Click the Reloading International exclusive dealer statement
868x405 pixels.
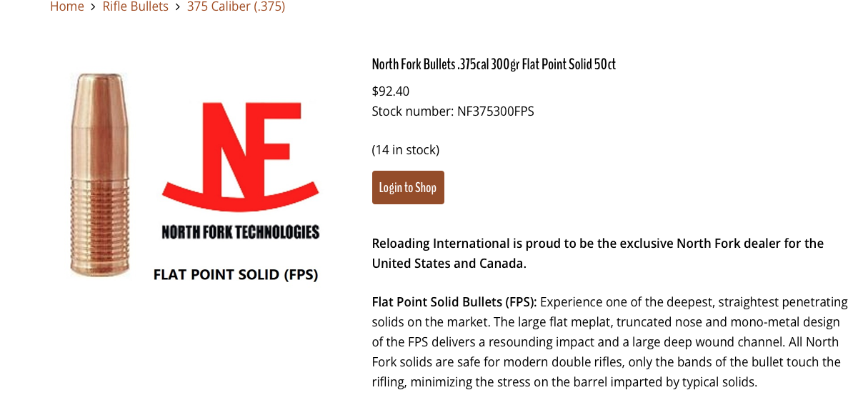[597, 243]
